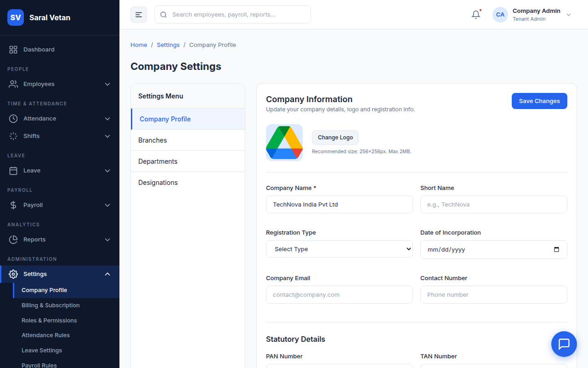The width and height of the screenshot is (588, 368).
Task: Click the Employees people icon
Action: 13,84
